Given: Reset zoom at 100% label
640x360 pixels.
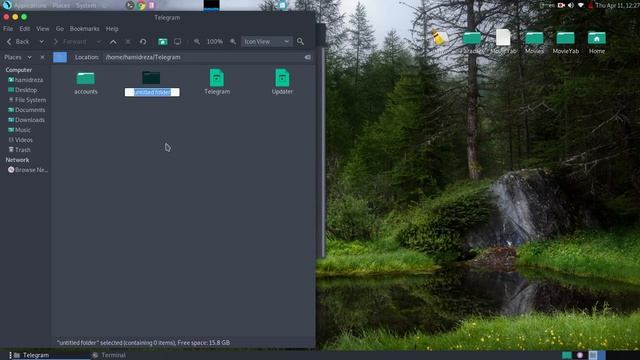Looking at the screenshot, I should click(x=215, y=42).
